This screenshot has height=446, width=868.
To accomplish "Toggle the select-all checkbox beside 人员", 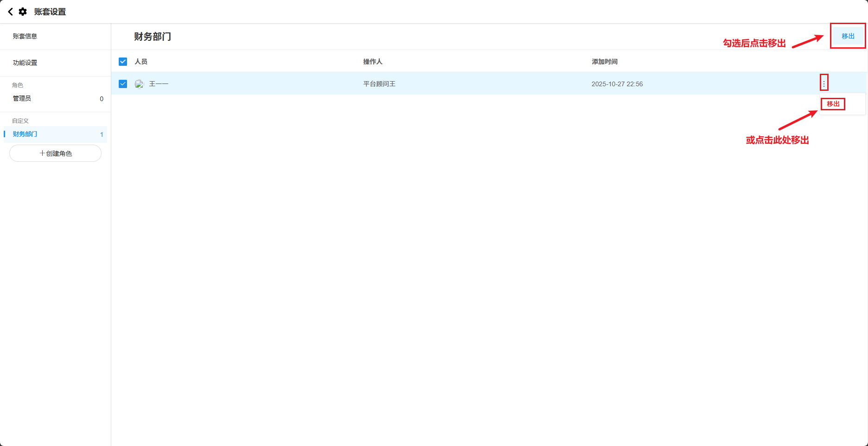I will click(123, 62).
